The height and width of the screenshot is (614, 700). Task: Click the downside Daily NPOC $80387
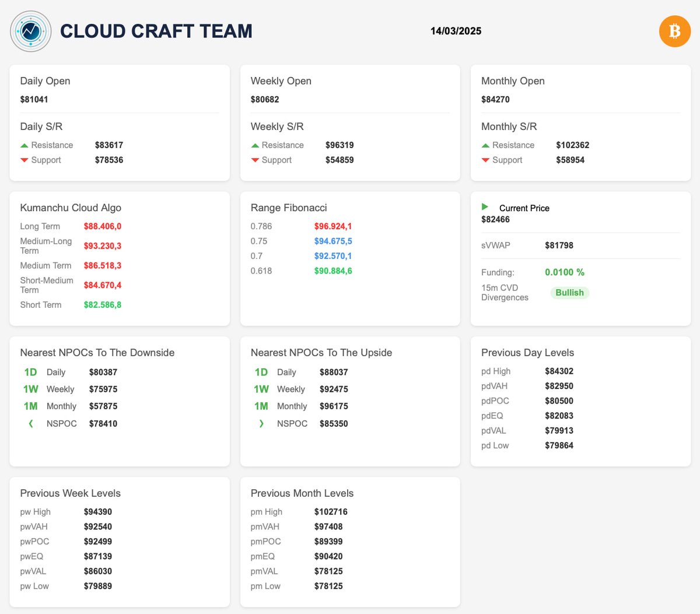pyautogui.click(x=103, y=372)
